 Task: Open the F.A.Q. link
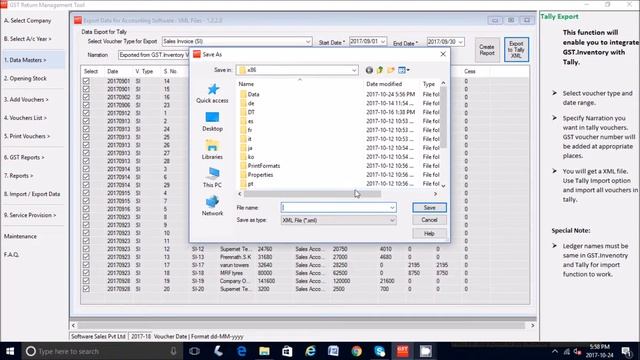pyautogui.click(x=11, y=255)
